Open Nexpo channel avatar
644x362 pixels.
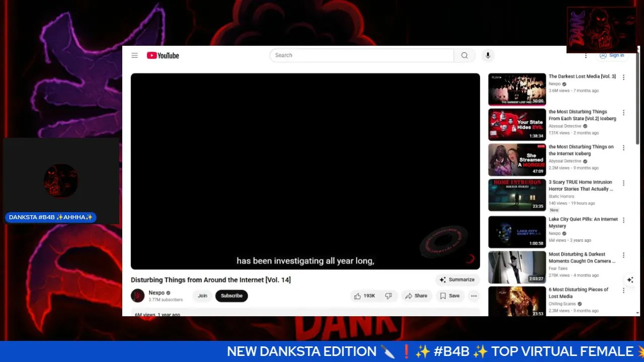[138, 296]
